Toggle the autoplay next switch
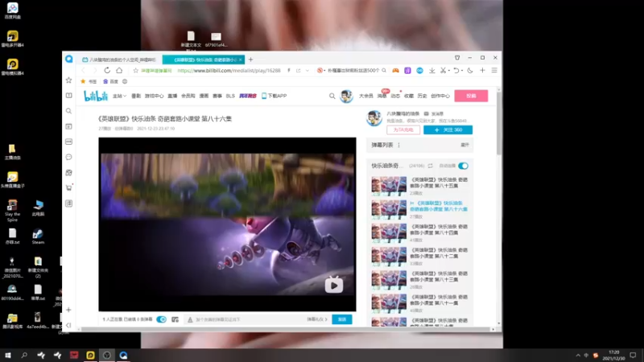 point(463,166)
